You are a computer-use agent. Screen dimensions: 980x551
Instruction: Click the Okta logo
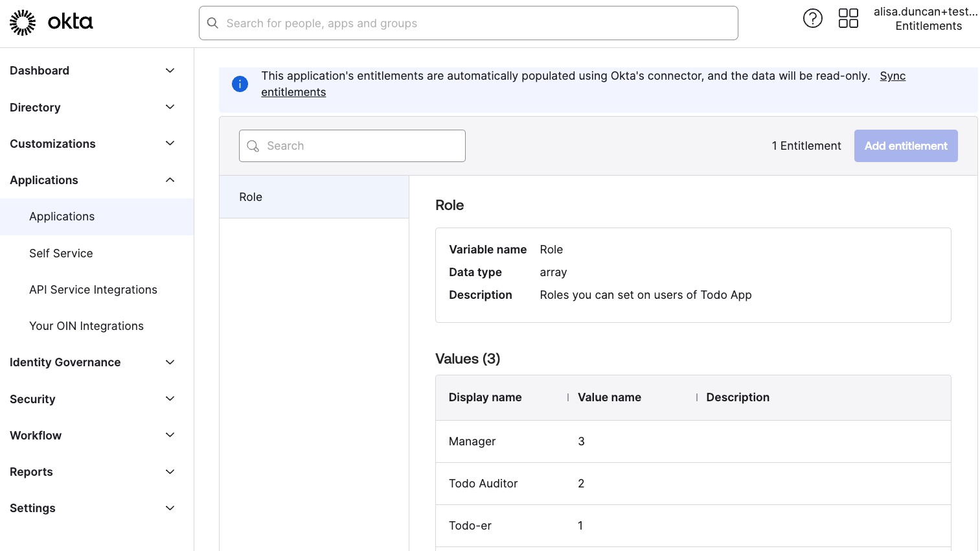(51, 21)
